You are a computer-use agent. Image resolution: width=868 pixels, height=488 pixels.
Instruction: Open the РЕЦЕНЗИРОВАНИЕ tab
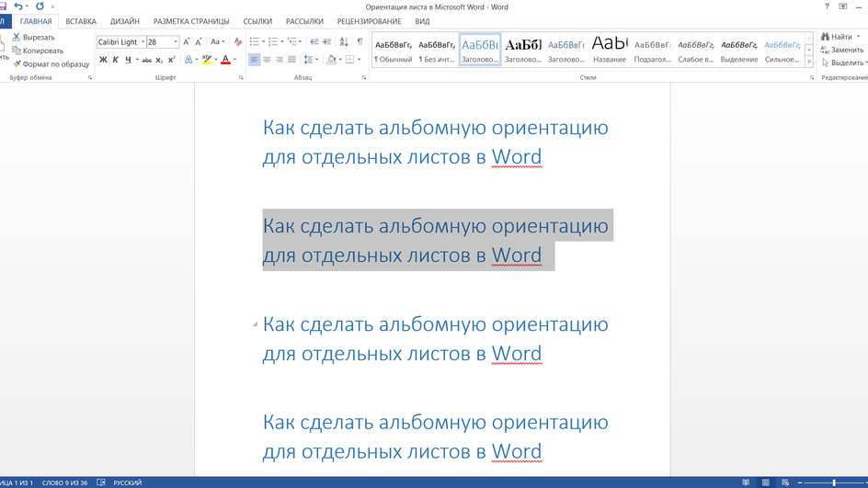[370, 21]
